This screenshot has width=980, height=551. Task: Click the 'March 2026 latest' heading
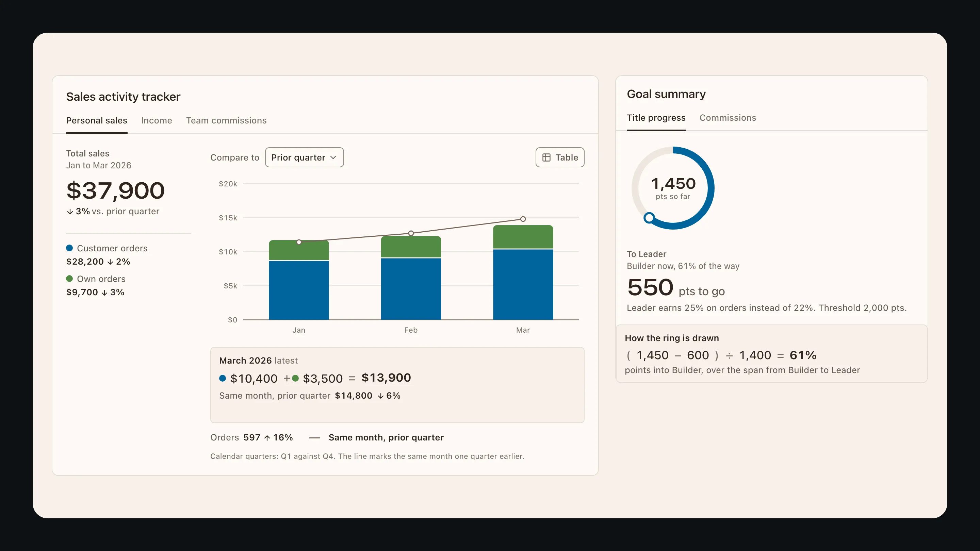258,361
